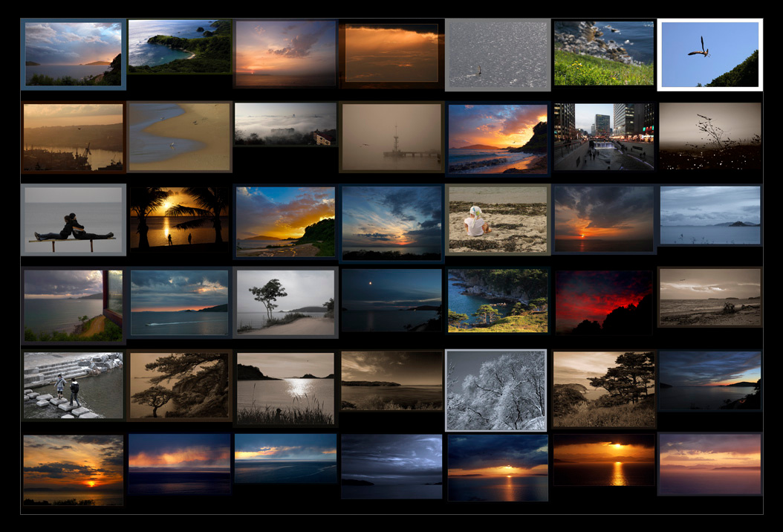Select the harbor with cranes sepia photo
This screenshot has width=783, height=532.
point(74,137)
